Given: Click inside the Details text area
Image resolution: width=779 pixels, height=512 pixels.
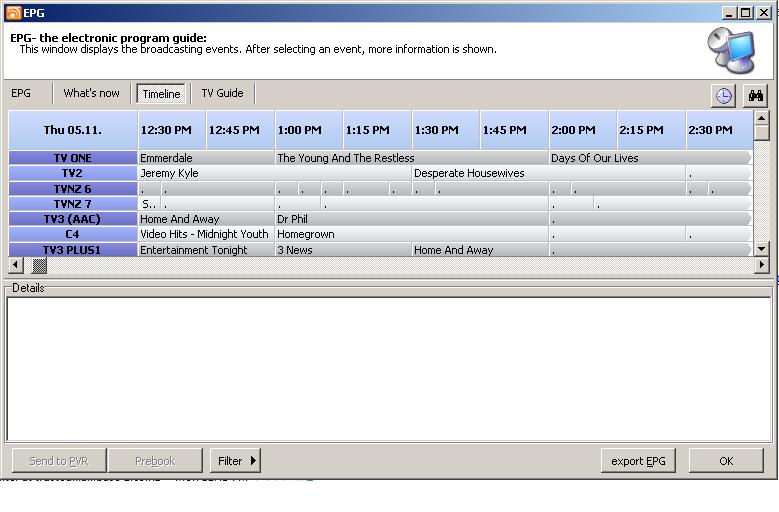Looking at the screenshot, I should coord(389,369).
